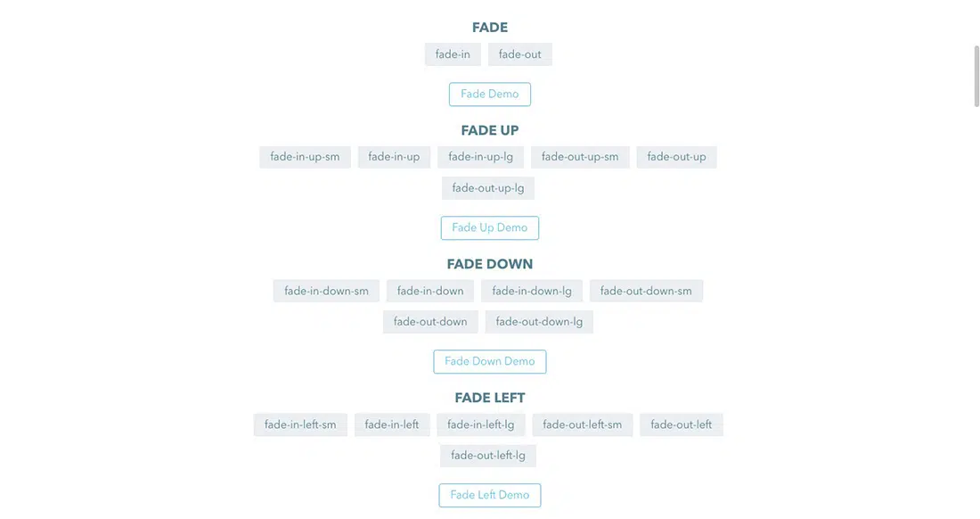Click the page vertical scrollbar thumb

pyautogui.click(x=976, y=76)
